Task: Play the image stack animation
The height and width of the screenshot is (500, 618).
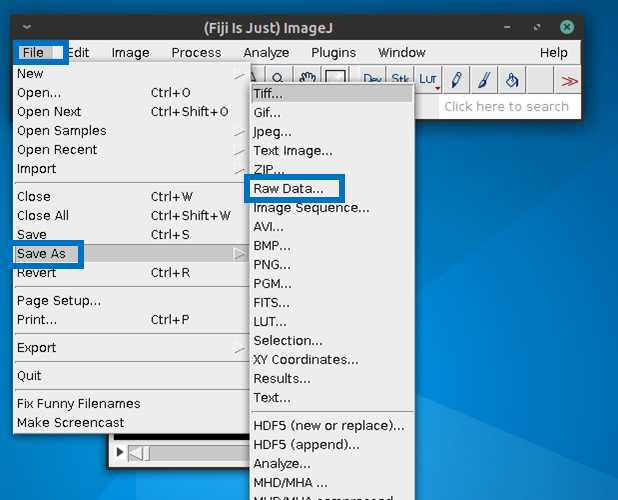Action: pyautogui.click(x=120, y=452)
